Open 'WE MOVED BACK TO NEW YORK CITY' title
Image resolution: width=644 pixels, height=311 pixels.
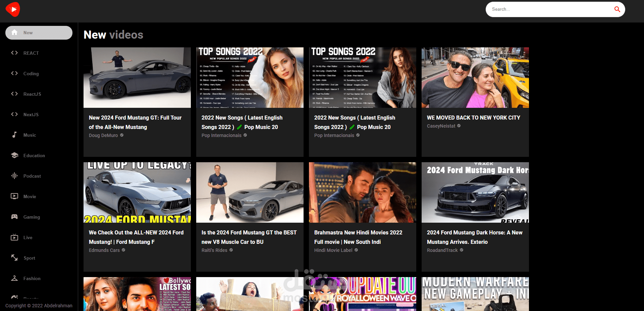[x=474, y=118]
